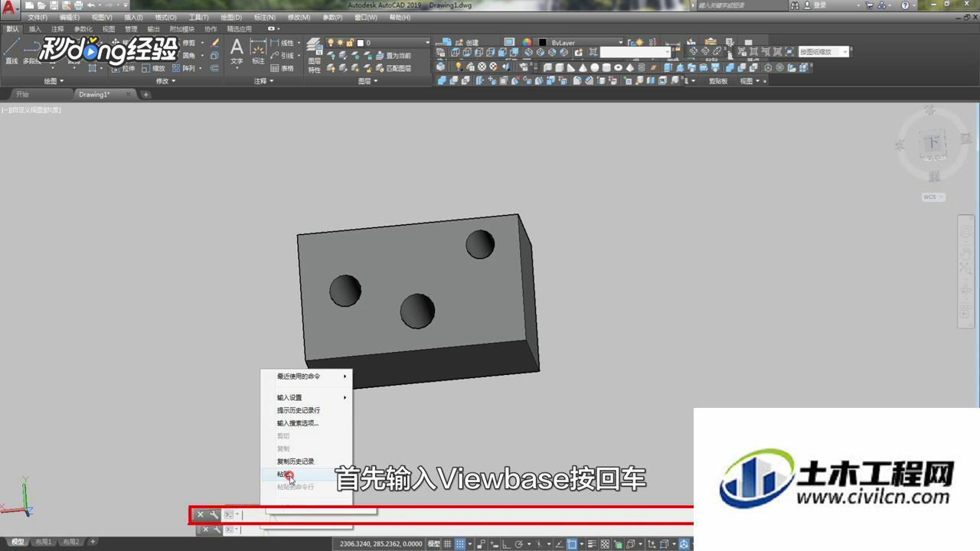Open Recent Commands (最近使用的命令) submenu
Screen dimensions: 980x551
coord(306,377)
